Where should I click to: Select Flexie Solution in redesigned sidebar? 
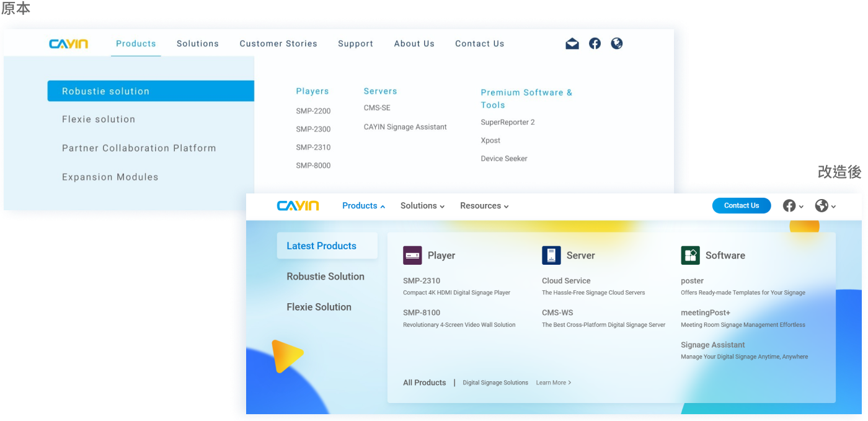(x=319, y=307)
